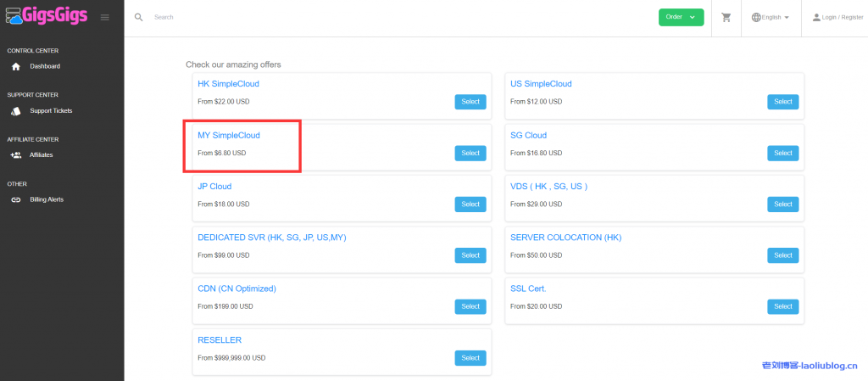Go to Billing Alerts menu item
868x381 pixels.
pyautogui.click(x=47, y=200)
